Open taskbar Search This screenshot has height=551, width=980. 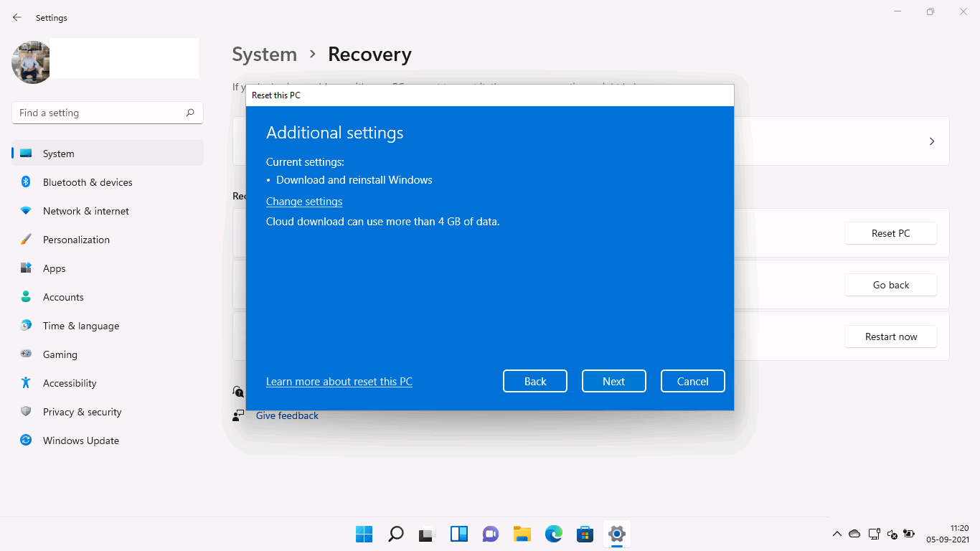pos(395,534)
